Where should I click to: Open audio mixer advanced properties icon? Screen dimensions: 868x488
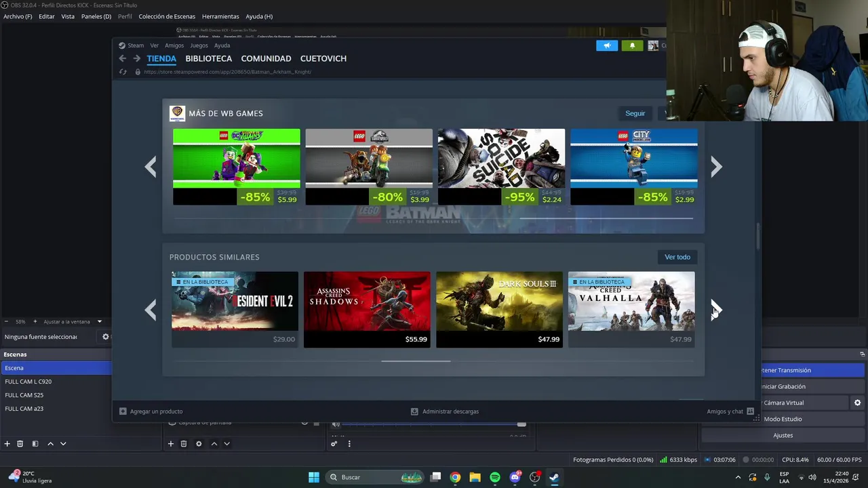click(334, 444)
